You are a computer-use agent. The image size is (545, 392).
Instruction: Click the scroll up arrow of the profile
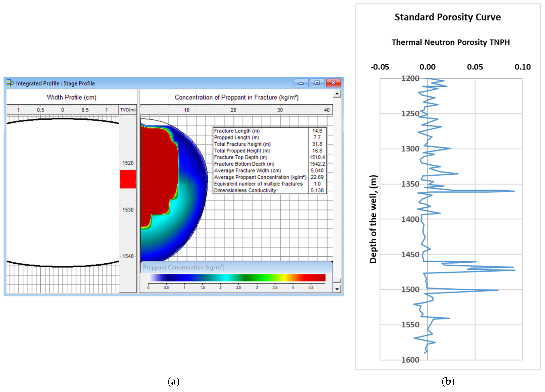click(337, 93)
